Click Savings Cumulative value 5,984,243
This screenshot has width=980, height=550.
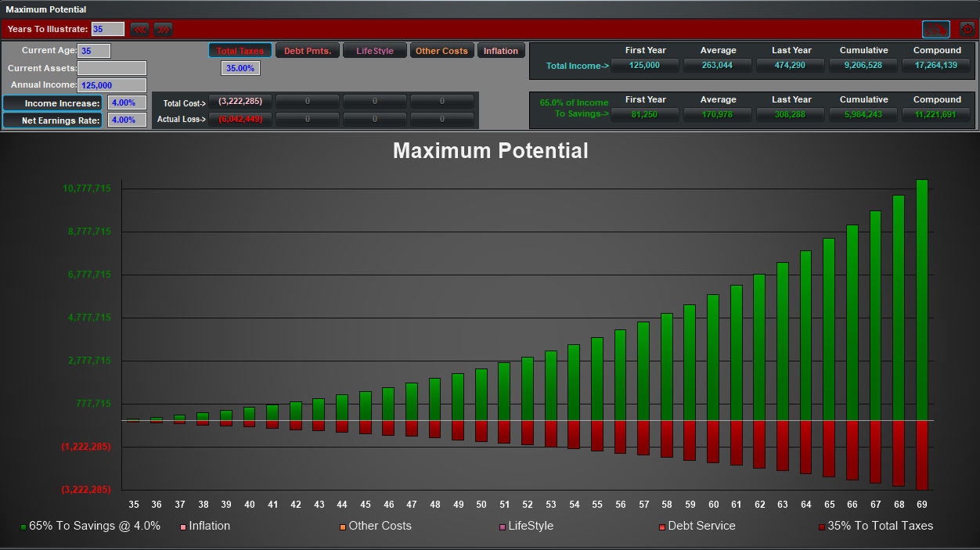(863, 114)
